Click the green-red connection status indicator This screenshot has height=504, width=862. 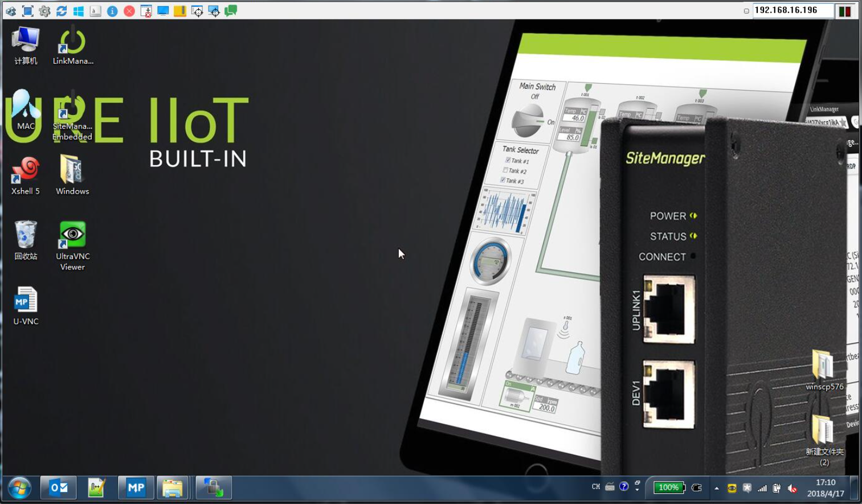pyautogui.click(x=845, y=11)
